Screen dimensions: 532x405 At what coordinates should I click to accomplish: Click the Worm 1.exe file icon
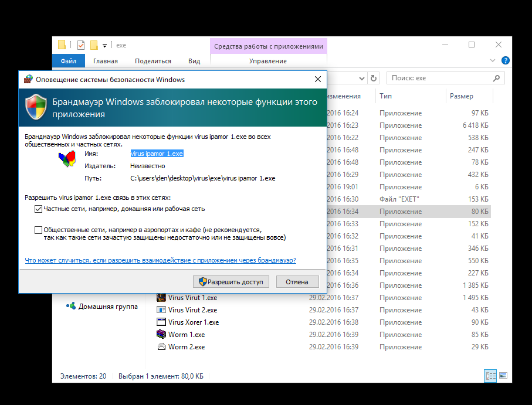[x=161, y=335]
